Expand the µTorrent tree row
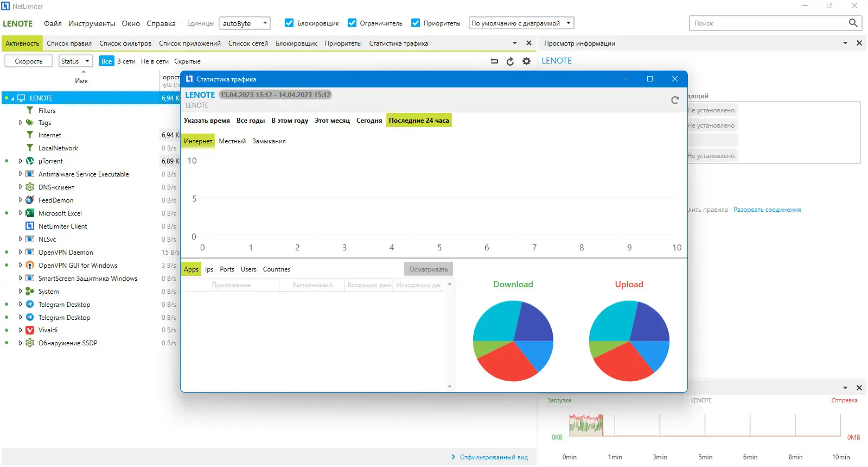Image resolution: width=868 pixels, height=467 pixels. point(21,161)
